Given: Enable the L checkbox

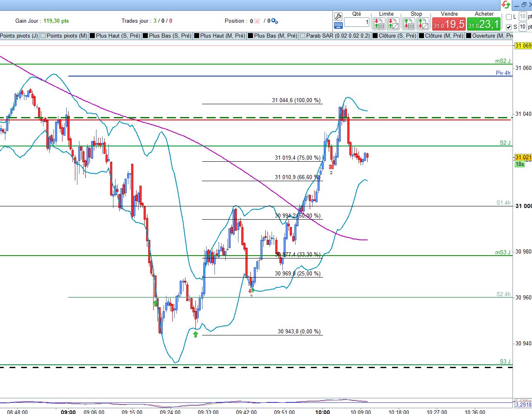Looking at the screenshot, I should tap(509, 17).
